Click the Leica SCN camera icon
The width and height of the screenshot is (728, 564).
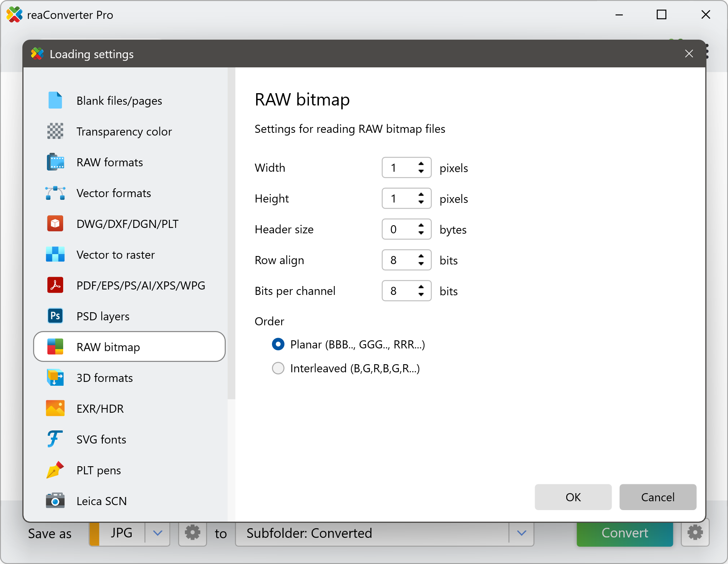pyautogui.click(x=55, y=501)
